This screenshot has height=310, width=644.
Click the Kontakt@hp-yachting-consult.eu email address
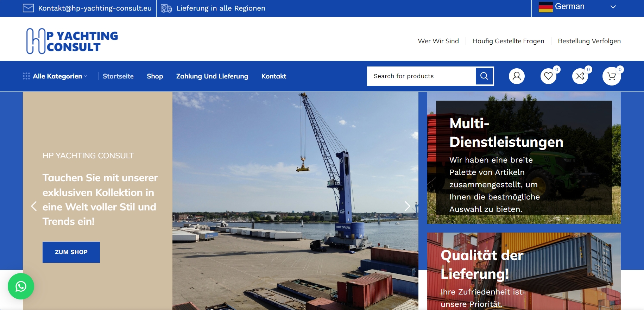click(95, 8)
